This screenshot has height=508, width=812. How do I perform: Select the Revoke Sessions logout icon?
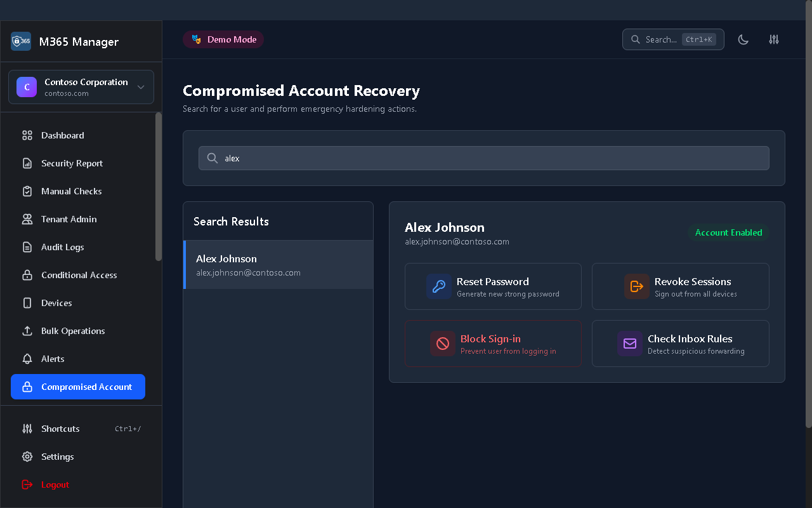click(636, 286)
